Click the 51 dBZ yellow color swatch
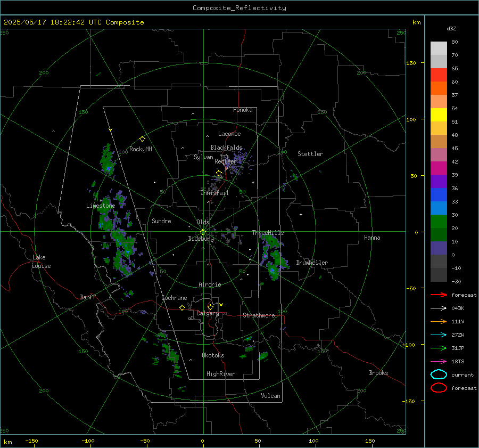 tap(439, 115)
